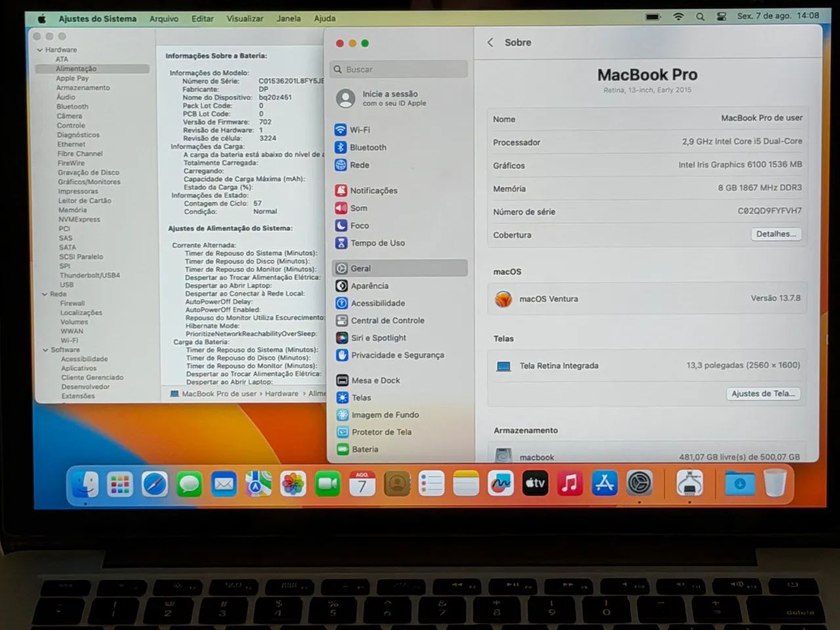Open Trash from the Dock

(775, 484)
